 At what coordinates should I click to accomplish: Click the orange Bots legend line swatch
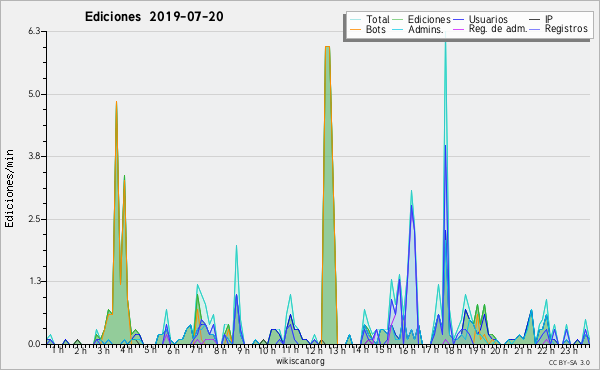pos(356,29)
